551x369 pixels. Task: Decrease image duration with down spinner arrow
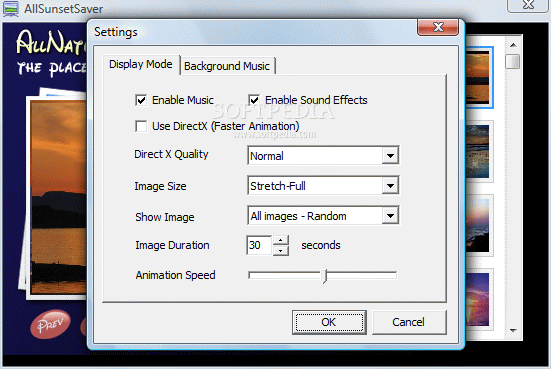click(x=280, y=251)
